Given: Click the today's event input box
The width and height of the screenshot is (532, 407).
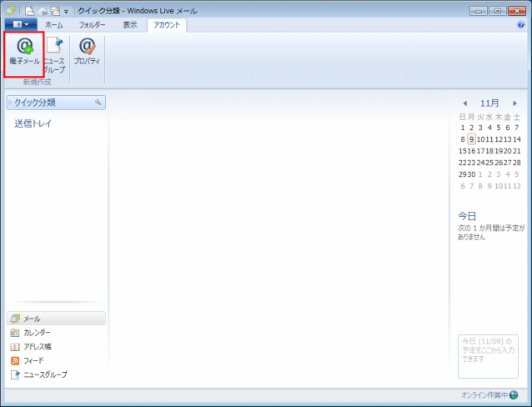Looking at the screenshot, I should (x=488, y=356).
